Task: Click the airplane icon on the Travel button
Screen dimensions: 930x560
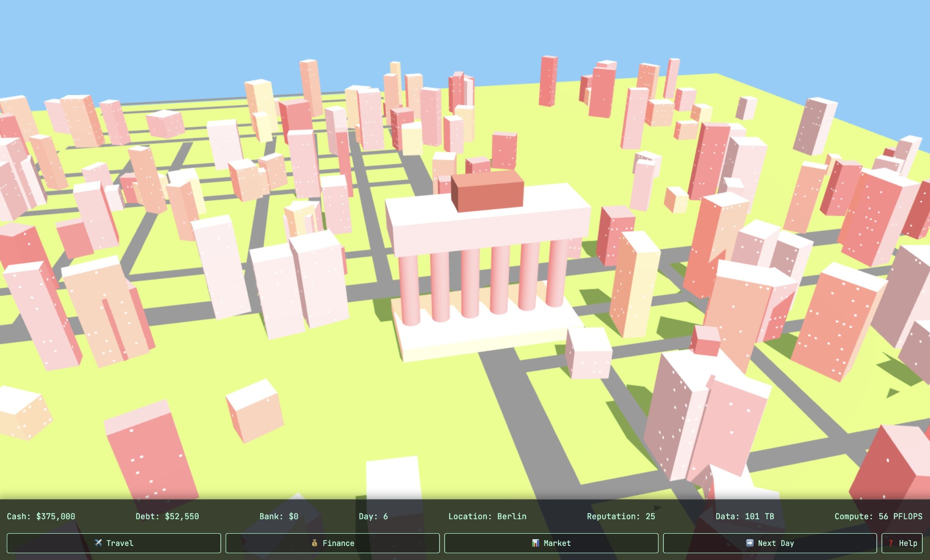Action: (x=98, y=543)
